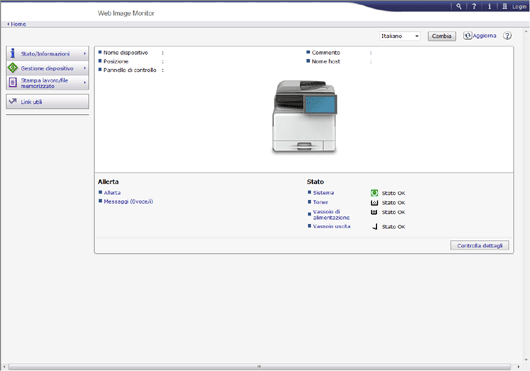Viewport: 530px width, 371px height.
Task: Click the search magnifier icon in header
Action: tap(459, 6)
